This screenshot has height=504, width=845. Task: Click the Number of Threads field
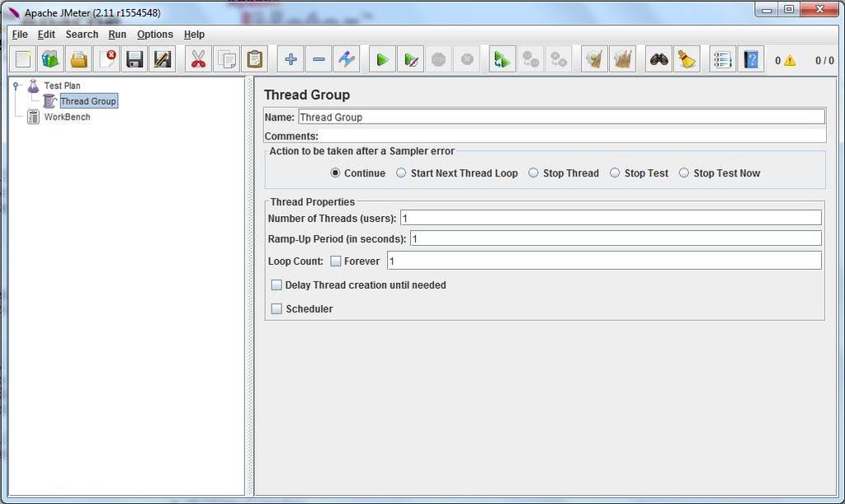[x=611, y=218]
